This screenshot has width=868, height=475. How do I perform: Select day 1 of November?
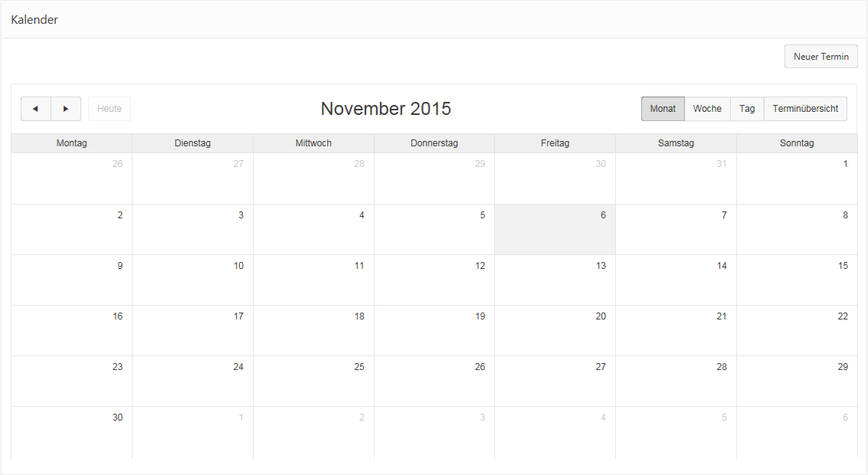pyautogui.click(x=797, y=179)
